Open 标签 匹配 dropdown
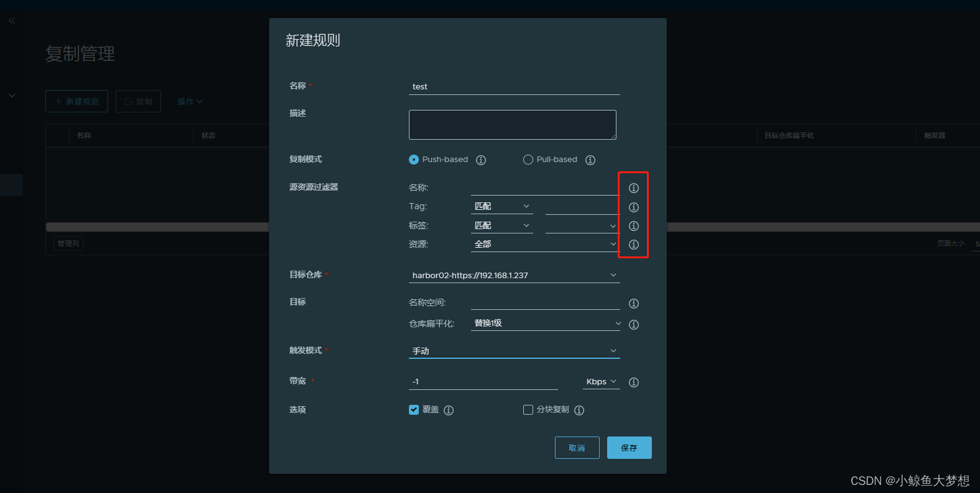980x493 pixels. [502, 225]
